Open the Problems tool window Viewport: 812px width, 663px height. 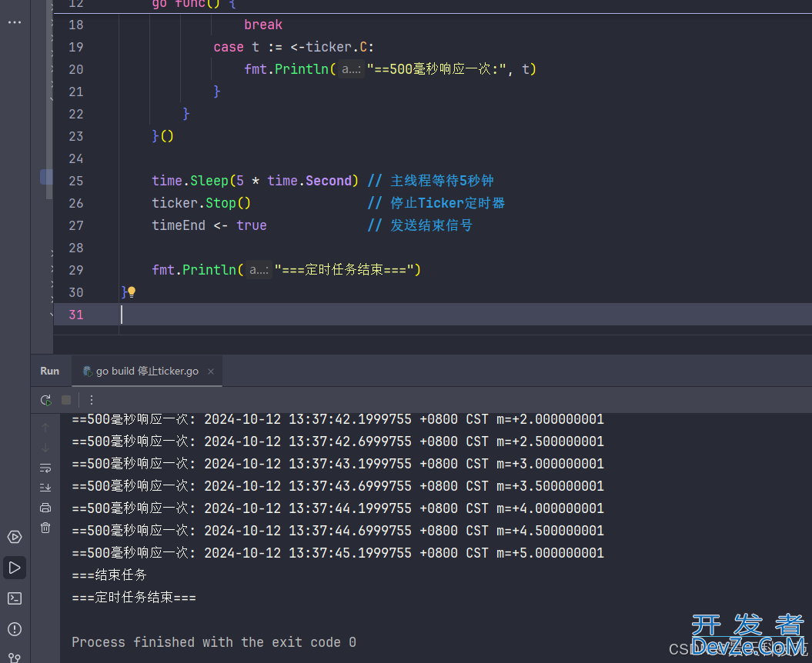coord(15,629)
